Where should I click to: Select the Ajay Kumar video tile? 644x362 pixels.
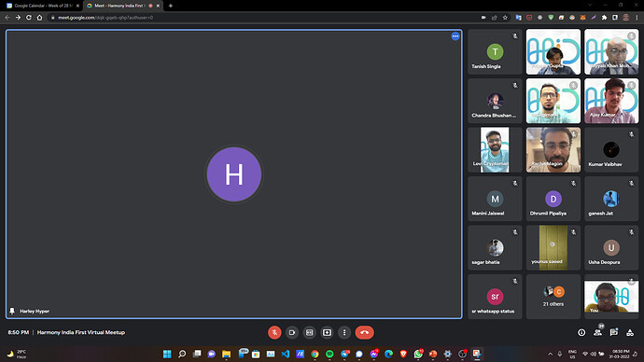tap(611, 101)
